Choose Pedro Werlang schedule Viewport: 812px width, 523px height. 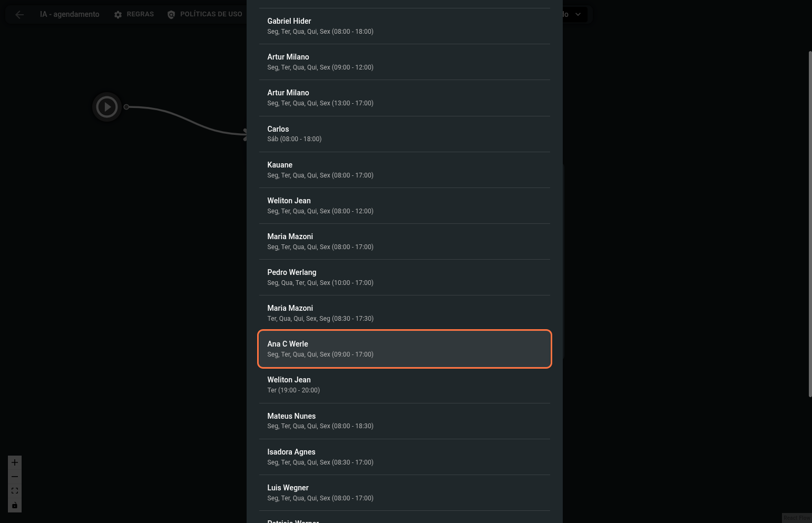pyautogui.click(x=404, y=277)
